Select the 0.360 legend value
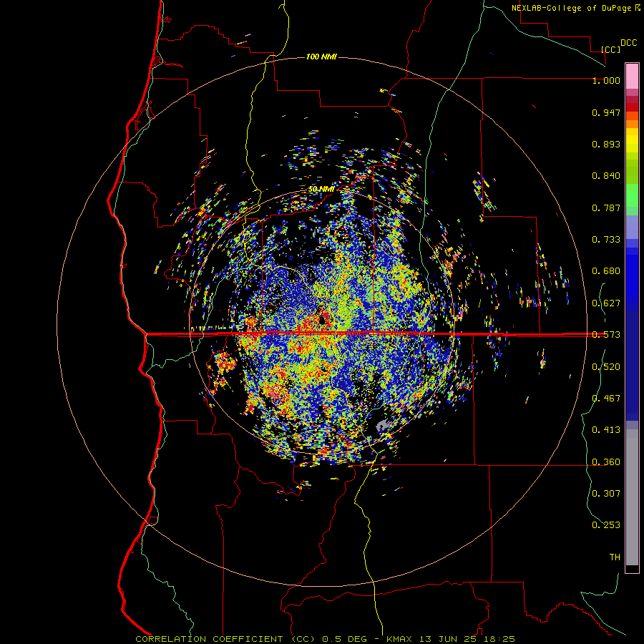 click(606, 462)
